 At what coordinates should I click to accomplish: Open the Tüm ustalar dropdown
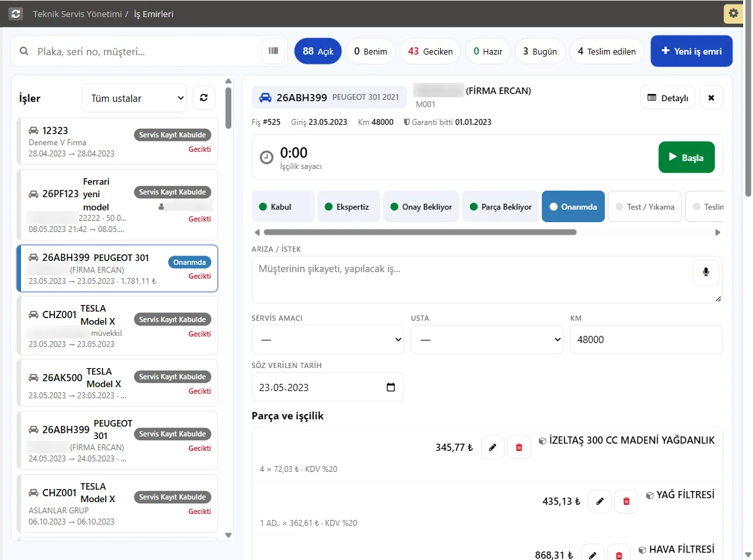(134, 98)
